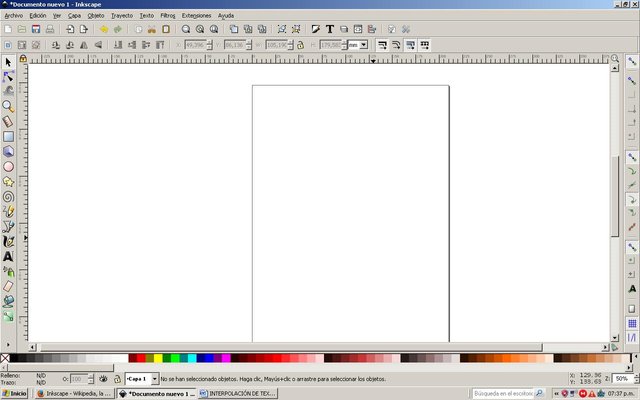Viewport: 640px width, 400px height.
Task: Open Text and Font dialog icon
Action: 330,29
